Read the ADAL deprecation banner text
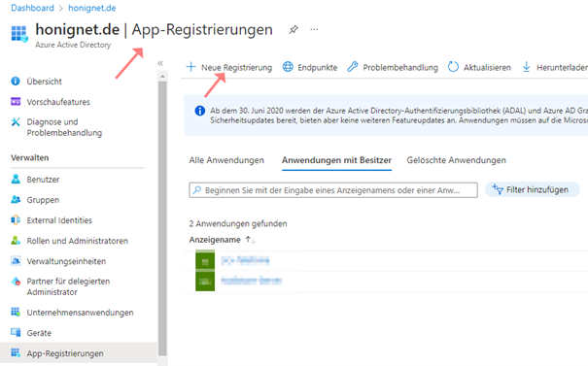Viewport: 588px width, 366px height. [398, 116]
